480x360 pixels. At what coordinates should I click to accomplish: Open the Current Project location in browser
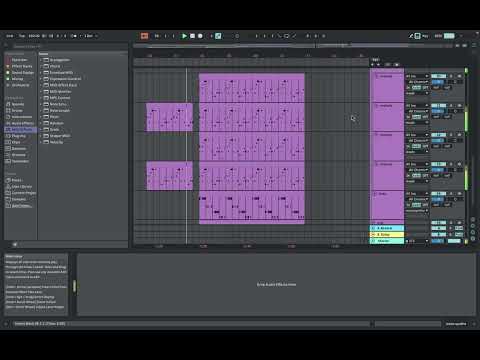(21, 193)
